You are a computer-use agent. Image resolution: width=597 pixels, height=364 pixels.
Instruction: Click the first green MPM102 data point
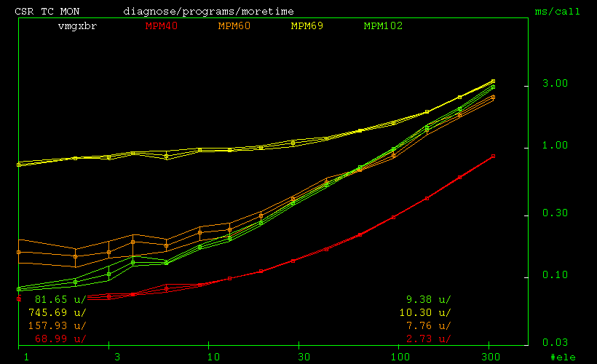pyautogui.click(x=19, y=289)
